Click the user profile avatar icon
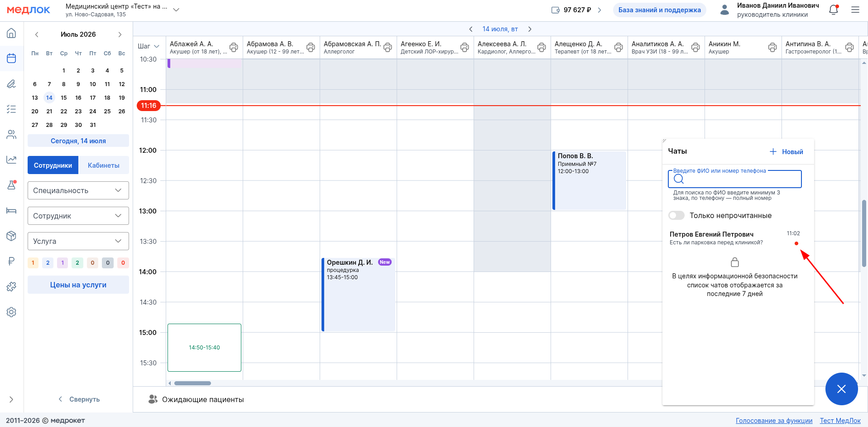 [724, 10]
